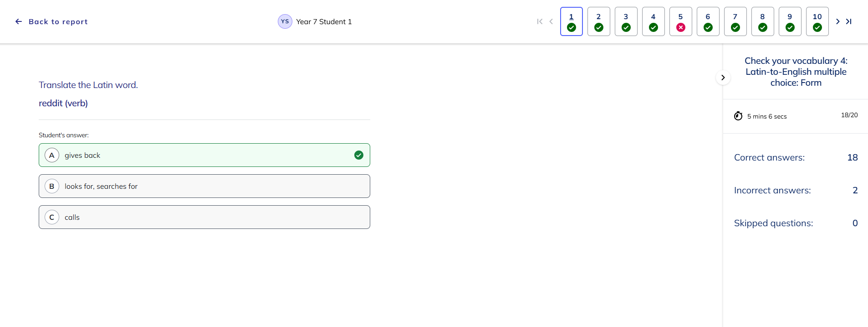This screenshot has height=327, width=868.
Task: Click Incorrect answers label
Action: coord(772,190)
